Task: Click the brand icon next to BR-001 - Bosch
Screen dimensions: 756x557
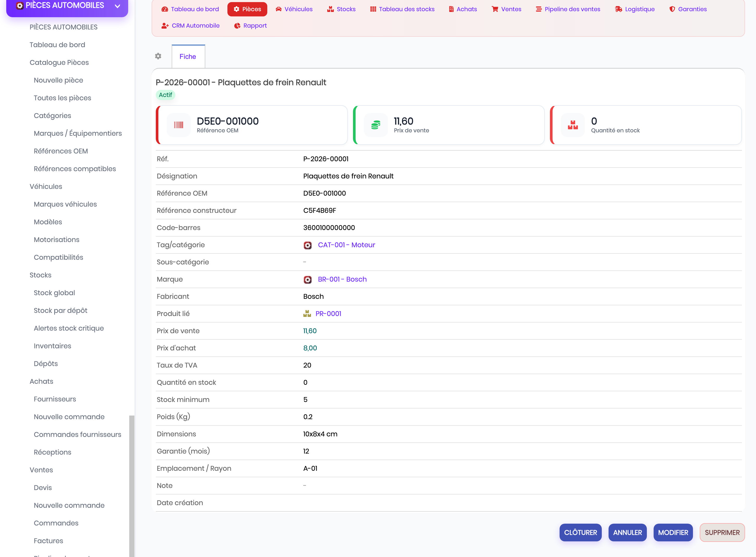Action: tap(307, 280)
